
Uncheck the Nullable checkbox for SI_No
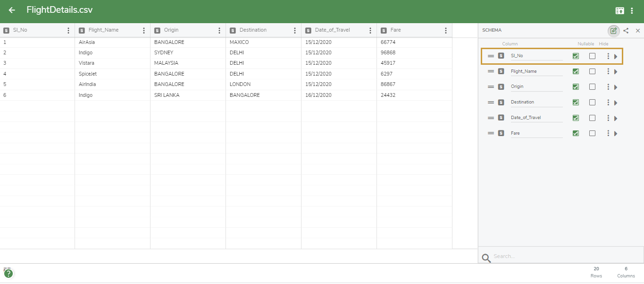click(576, 56)
